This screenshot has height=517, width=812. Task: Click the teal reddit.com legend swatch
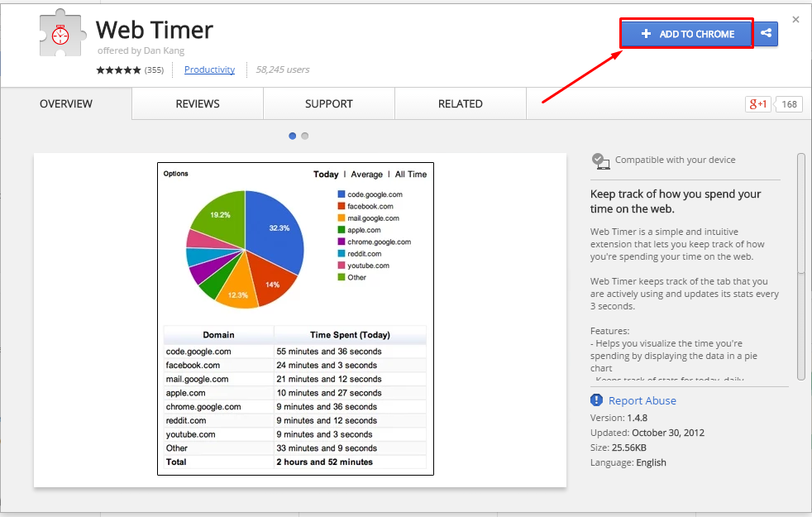pyautogui.click(x=342, y=254)
